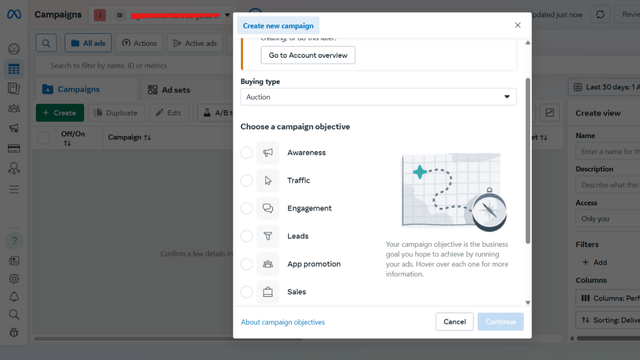Click the chart view icon button
This screenshot has height=360, width=640.
(x=550, y=113)
